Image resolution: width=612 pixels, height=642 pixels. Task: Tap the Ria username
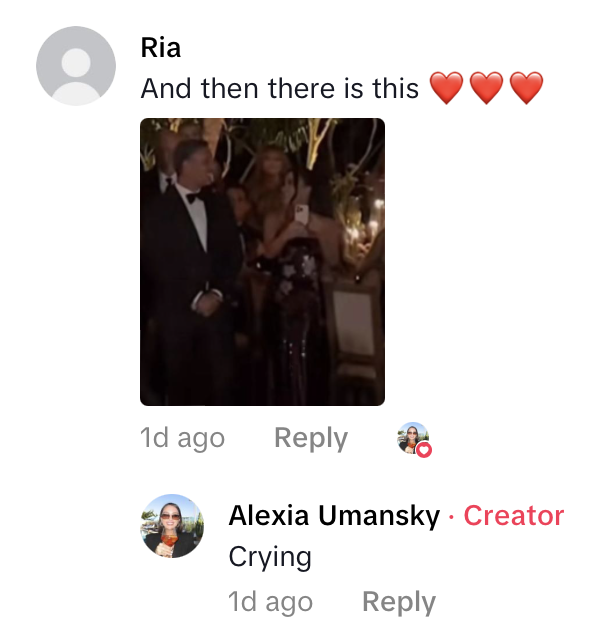coord(160,48)
